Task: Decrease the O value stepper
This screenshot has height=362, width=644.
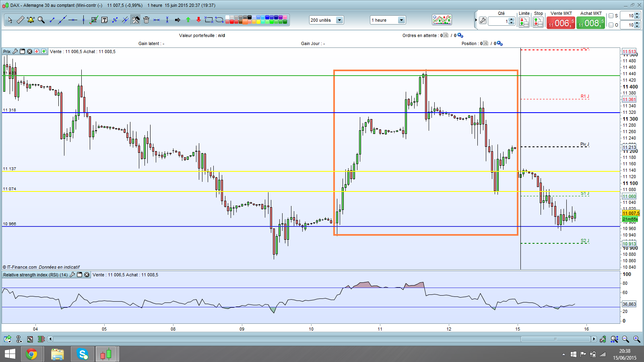Action: tap(637, 27)
